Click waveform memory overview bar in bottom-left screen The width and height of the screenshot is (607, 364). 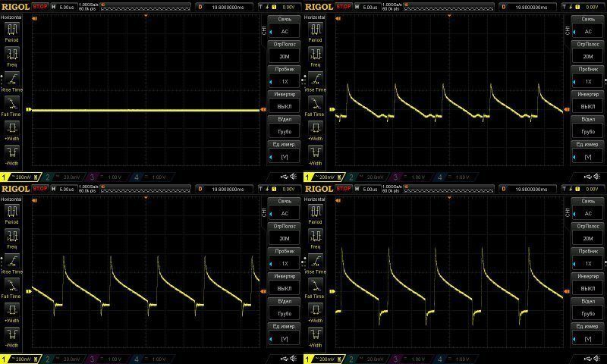(146, 189)
